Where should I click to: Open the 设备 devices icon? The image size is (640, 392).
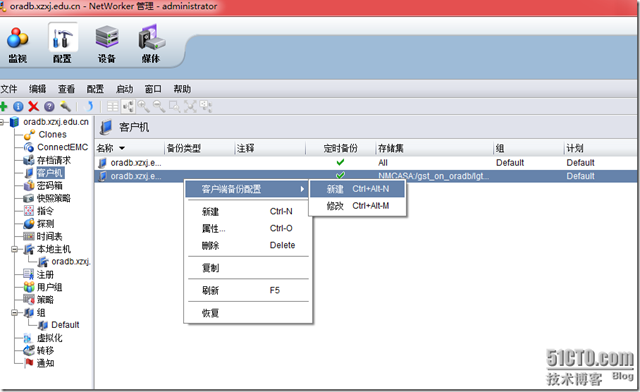pos(107,44)
